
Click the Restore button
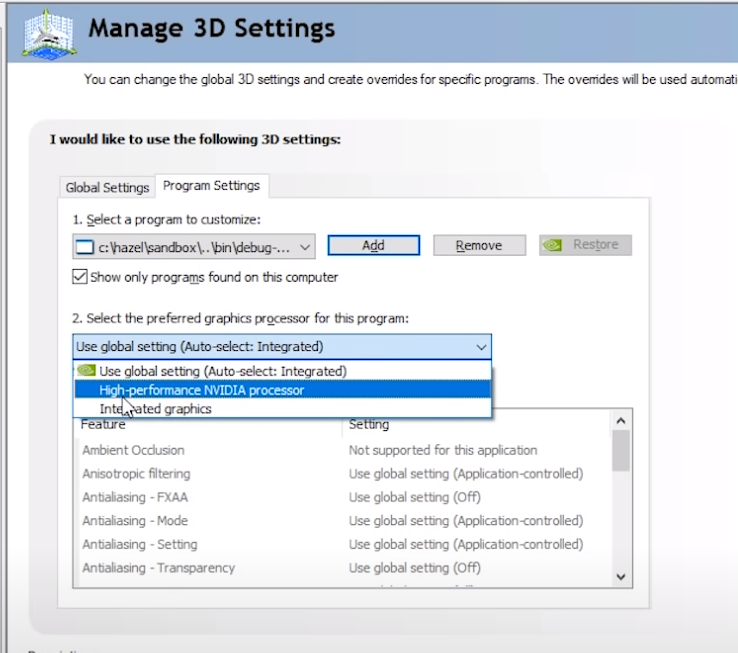(x=585, y=245)
